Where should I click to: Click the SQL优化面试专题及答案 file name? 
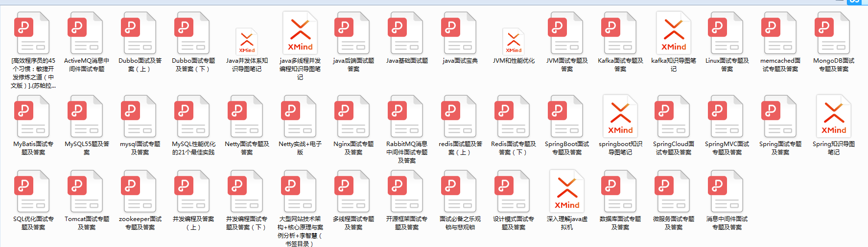[x=33, y=223]
